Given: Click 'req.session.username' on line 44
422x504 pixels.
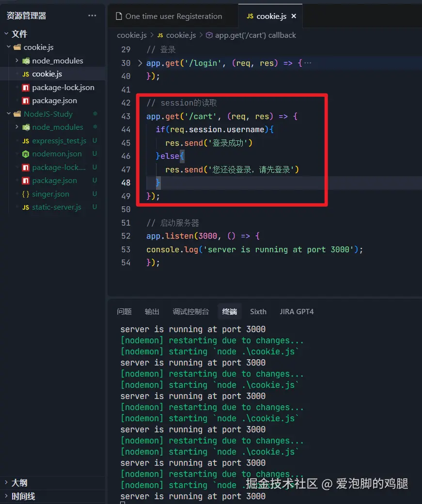Looking at the screenshot, I should 217,130.
